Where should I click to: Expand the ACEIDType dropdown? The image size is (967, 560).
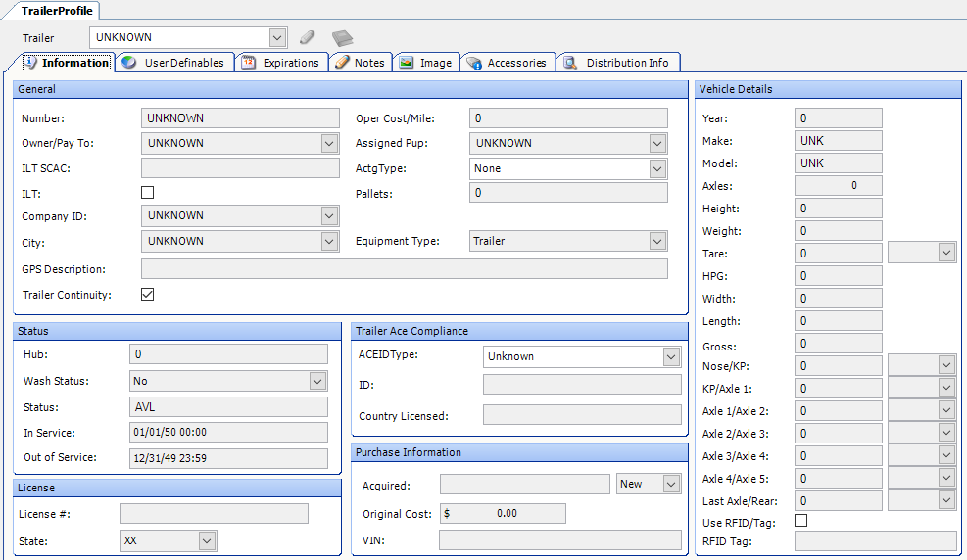[x=671, y=356]
